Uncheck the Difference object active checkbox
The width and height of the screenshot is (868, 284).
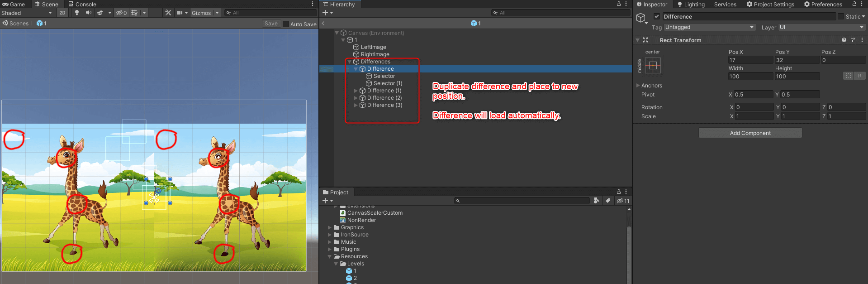tap(657, 16)
